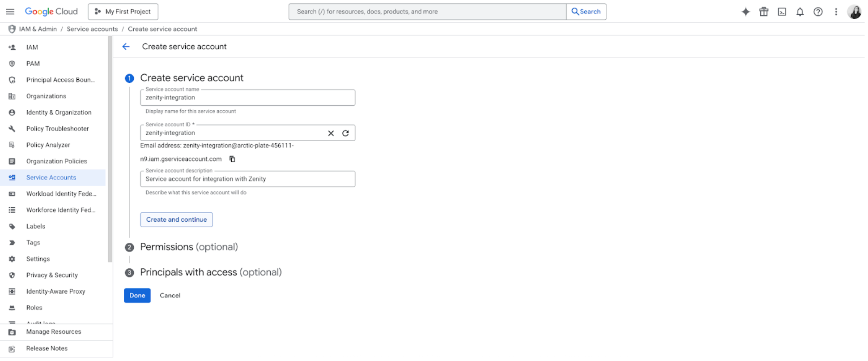Open Policy Troubleshooter in sidebar
Screen dimensions: 868x361
coord(57,129)
